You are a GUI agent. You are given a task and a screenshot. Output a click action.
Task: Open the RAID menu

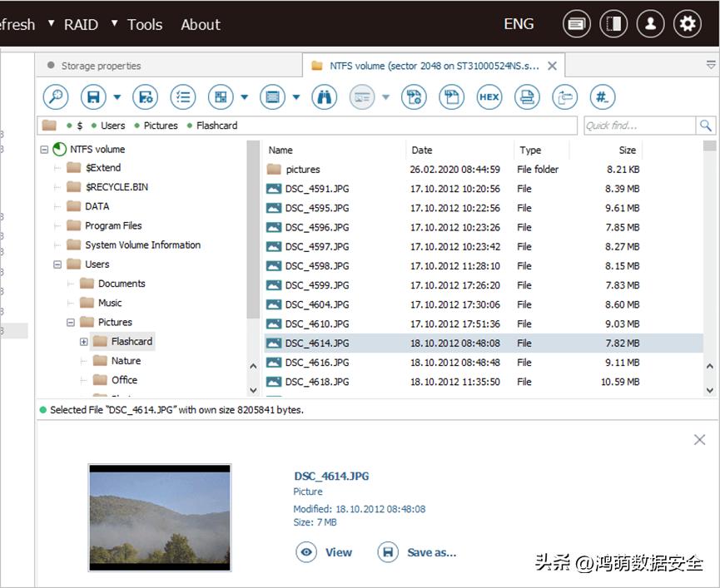81,24
